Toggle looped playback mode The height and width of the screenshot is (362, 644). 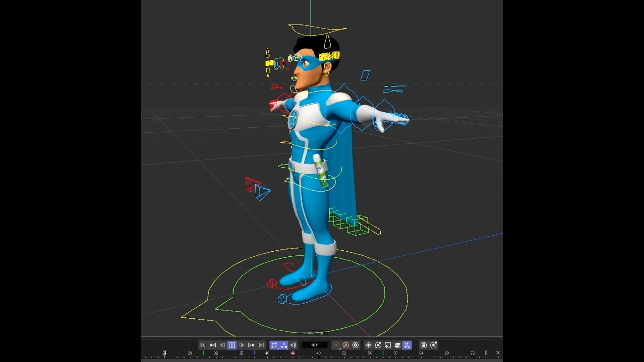pos(274,345)
